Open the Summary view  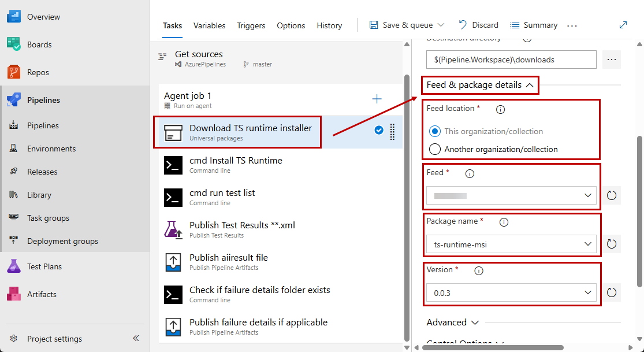coord(534,25)
